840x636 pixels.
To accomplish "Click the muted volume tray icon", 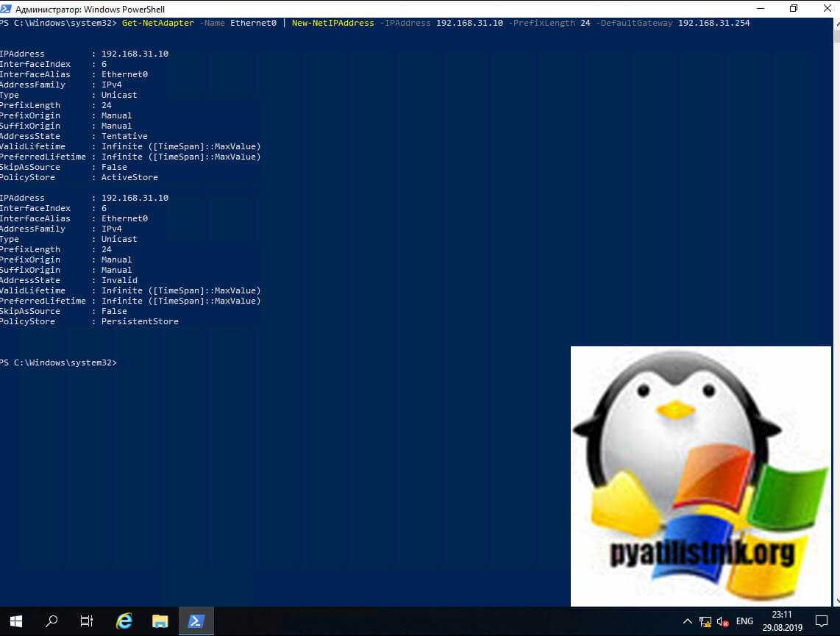I will click(x=722, y=621).
